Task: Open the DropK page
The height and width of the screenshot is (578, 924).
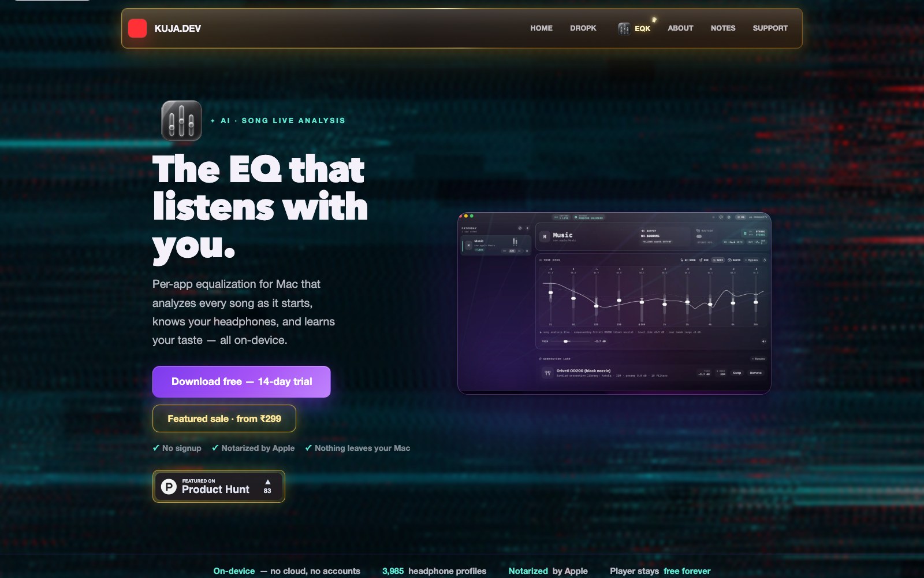Action: [583, 28]
